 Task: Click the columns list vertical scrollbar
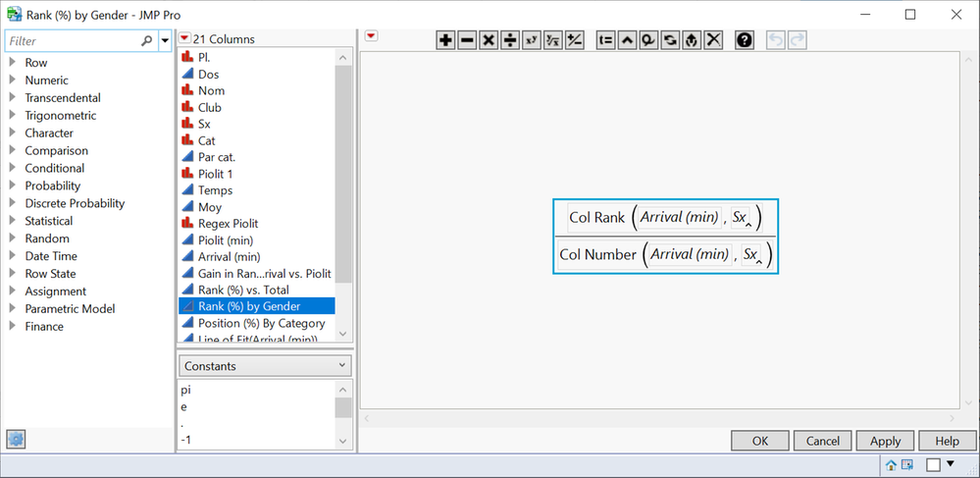click(343, 174)
